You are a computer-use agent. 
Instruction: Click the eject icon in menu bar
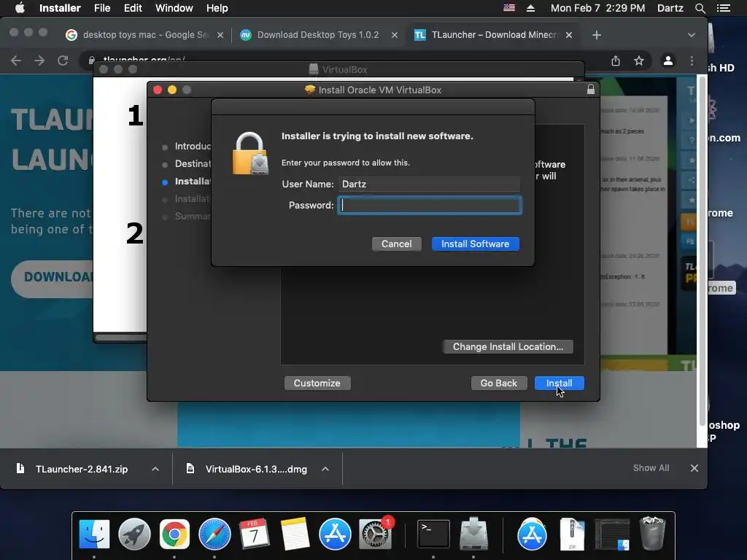(530, 8)
